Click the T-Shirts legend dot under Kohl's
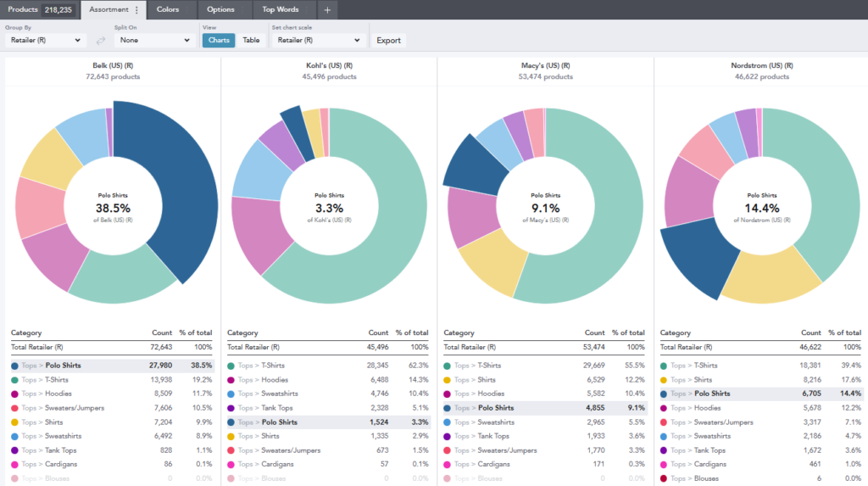Viewport: 868px width, 486px height. pos(231,366)
